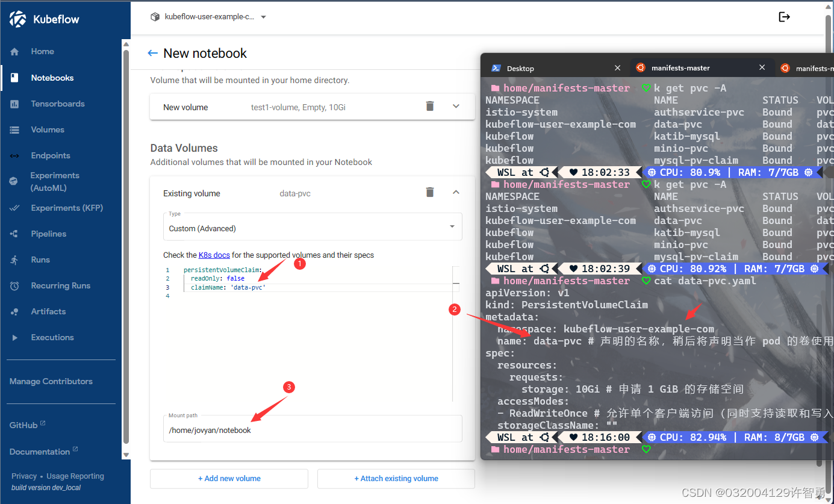
Task: Click the Pipelines sidebar icon
Action: 14,234
